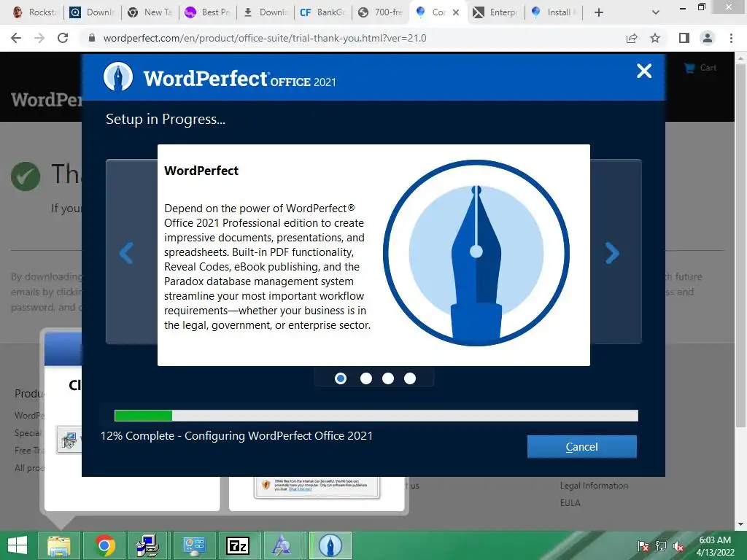The image size is (747, 560).
Task: Expand the tab search dropdown
Action: click(x=656, y=12)
